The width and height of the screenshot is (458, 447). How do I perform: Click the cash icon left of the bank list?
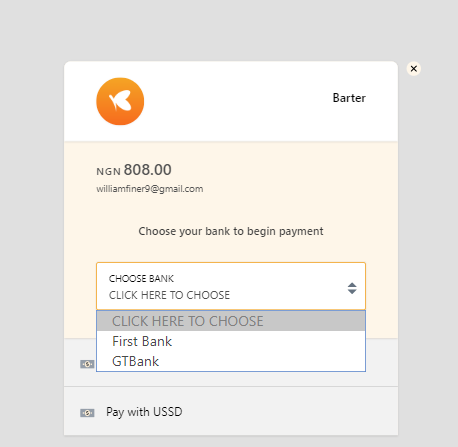click(x=87, y=364)
